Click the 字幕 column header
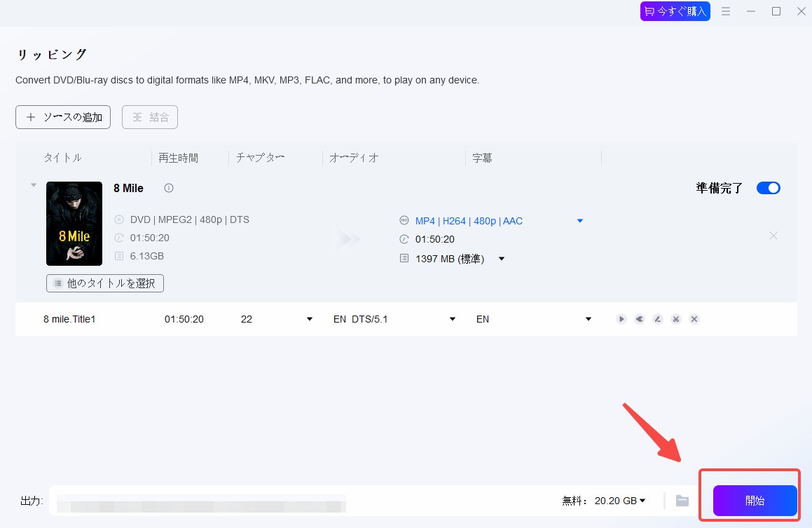Screen dimensions: 812x528 (482, 158)
